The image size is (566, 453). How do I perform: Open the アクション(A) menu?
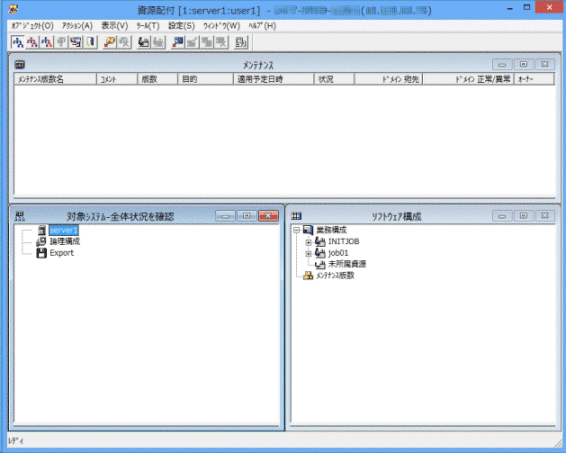click(77, 26)
